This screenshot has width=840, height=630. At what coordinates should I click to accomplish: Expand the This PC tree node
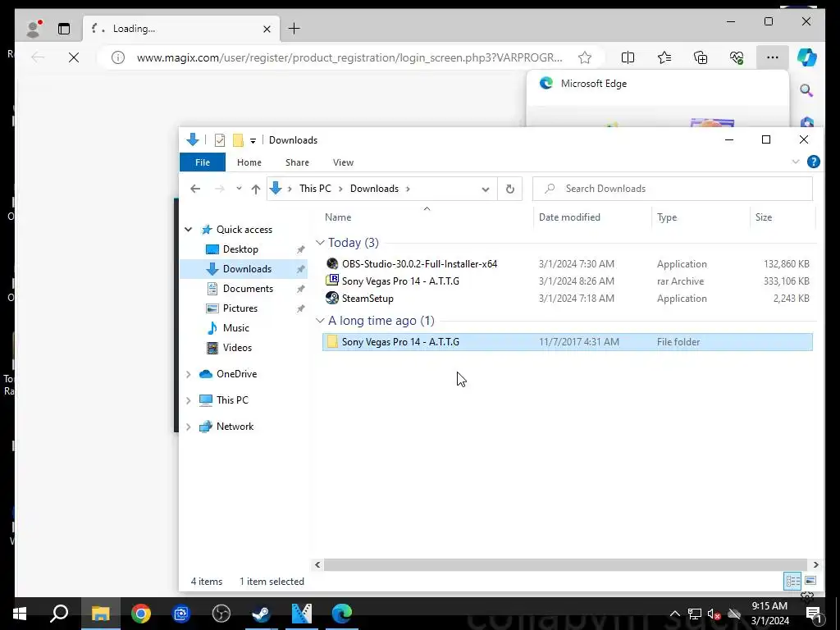[x=189, y=400]
